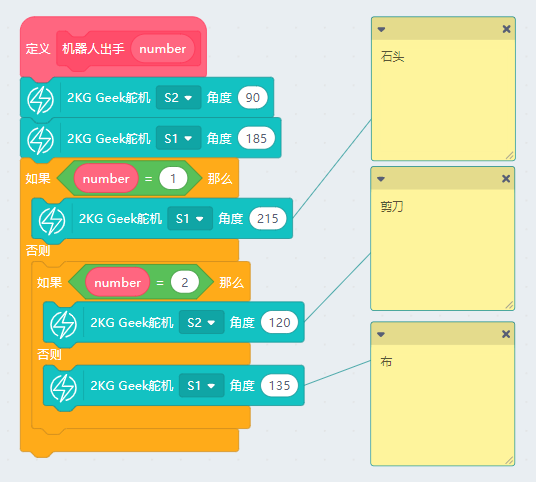Screen dimensions: 536x482
Task: Edit the comparison value 2 field
Action: (185, 282)
